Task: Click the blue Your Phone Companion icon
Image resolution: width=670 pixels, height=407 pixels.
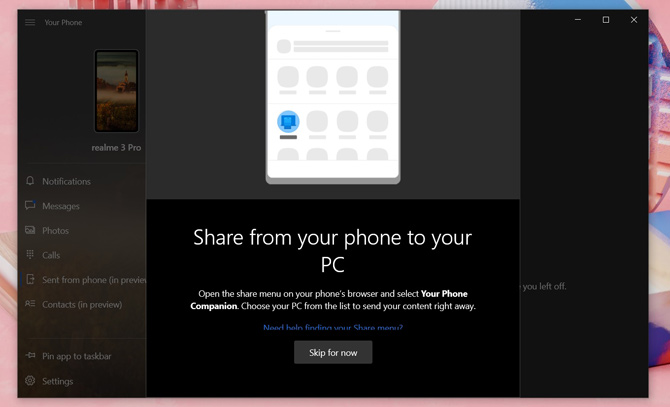Action: click(288, 122)
